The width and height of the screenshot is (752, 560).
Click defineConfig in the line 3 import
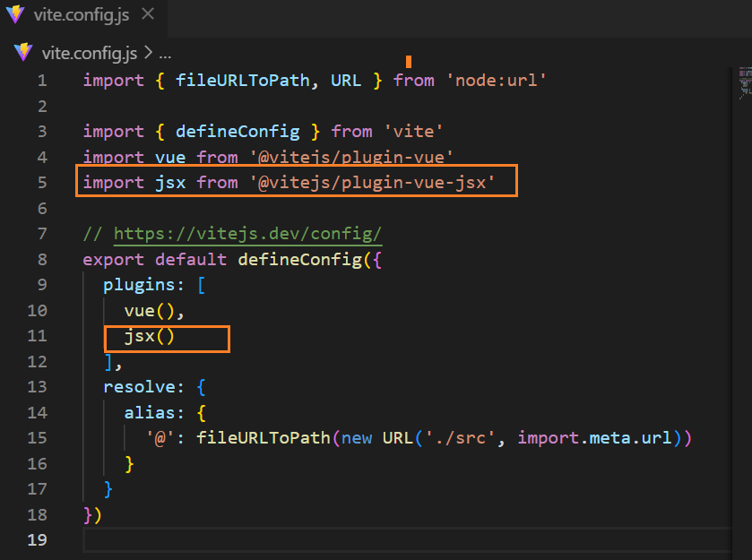coord(238,132)
